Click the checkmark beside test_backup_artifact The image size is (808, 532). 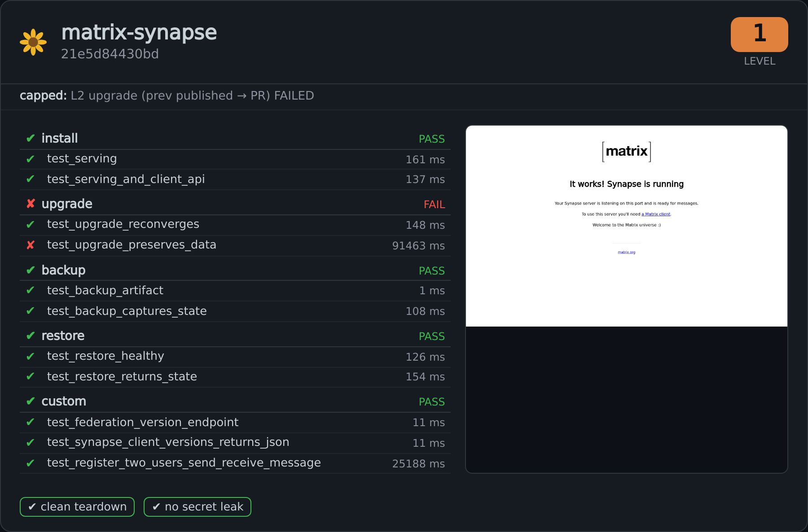pos(31,291)
